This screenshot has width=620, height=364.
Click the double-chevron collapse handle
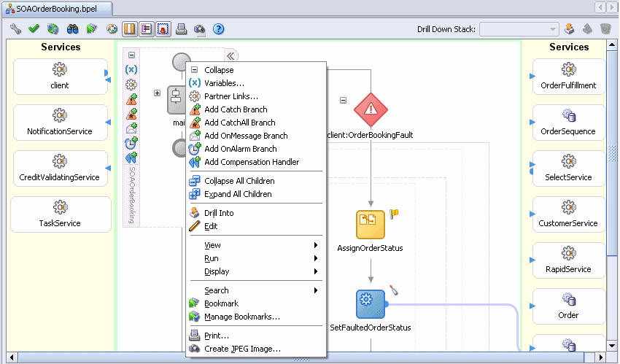tap(231, 55)
